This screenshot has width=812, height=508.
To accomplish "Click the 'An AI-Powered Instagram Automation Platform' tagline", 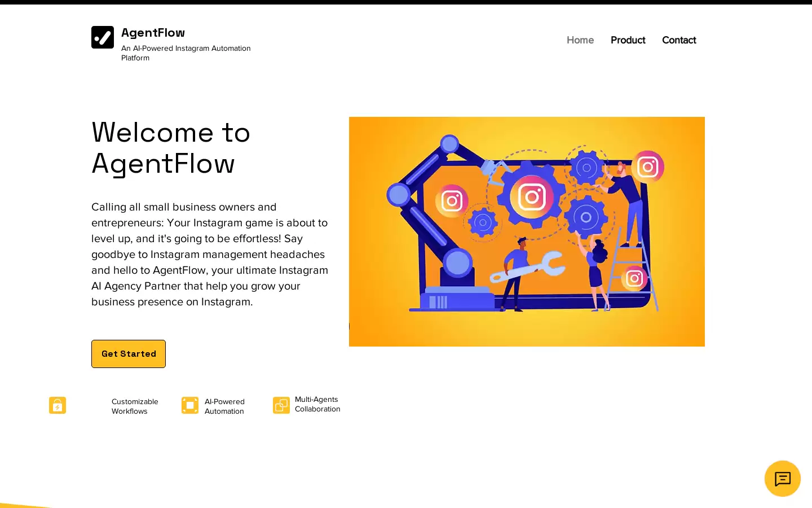I will pyautogui.click(x=186, y=53).
